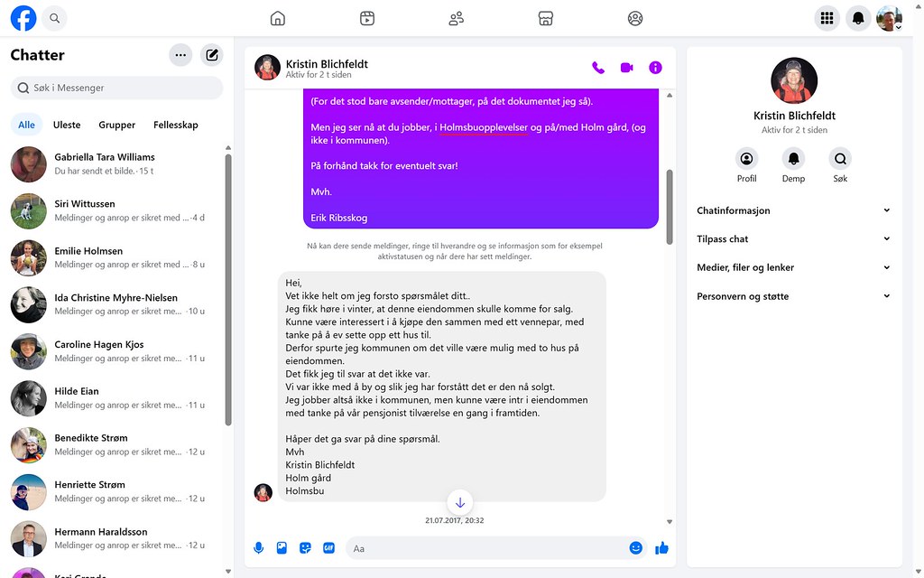This screenshot has height=578, width=924.
Task: Click Søk icon in chat side panel
Action: (x=840, y=159)
